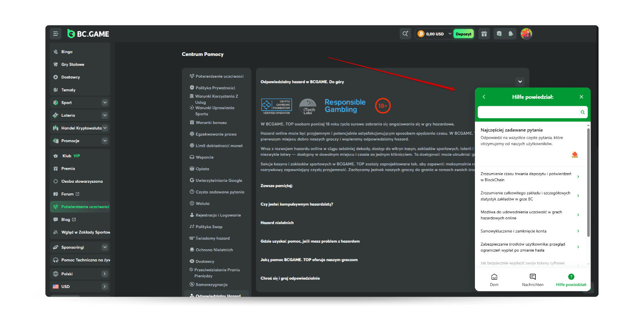Open Bingo in the sidebar
This screenshot has height=322, width=644.
[x=80, y=52]
